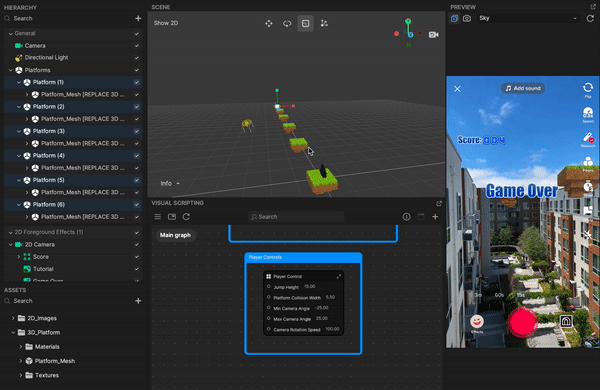Click Add sound in preview
This screenshot has width=600, height=390.
tap(523, 88)
